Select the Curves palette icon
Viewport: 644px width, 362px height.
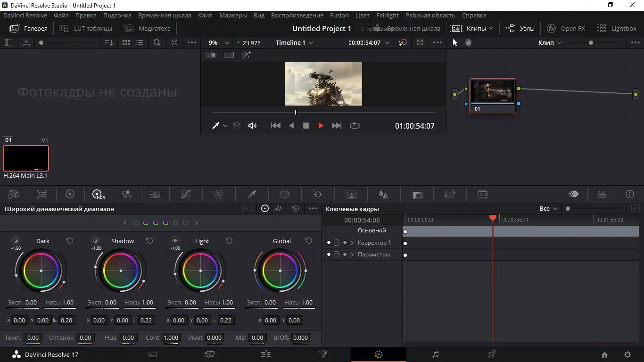coord(186,194)
